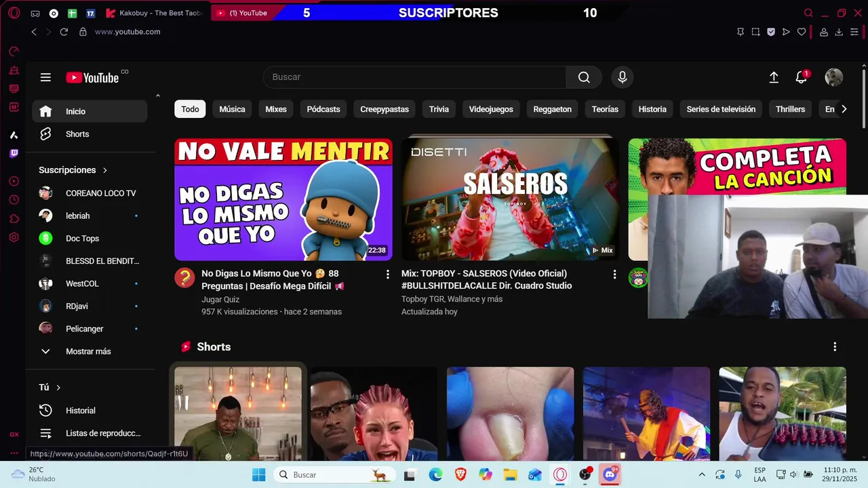Open Listas de reproducción in sidebar
The image size is (868, 488).
tap(90, 433)
